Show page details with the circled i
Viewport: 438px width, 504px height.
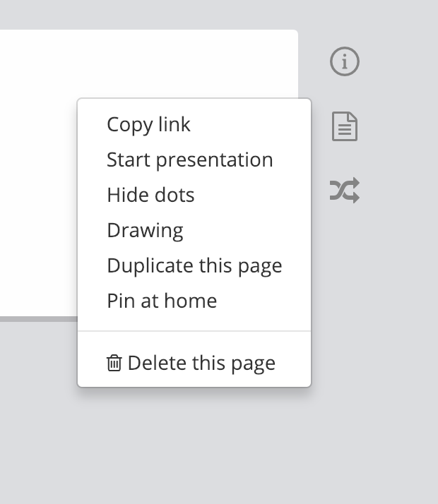pos(345,62)
